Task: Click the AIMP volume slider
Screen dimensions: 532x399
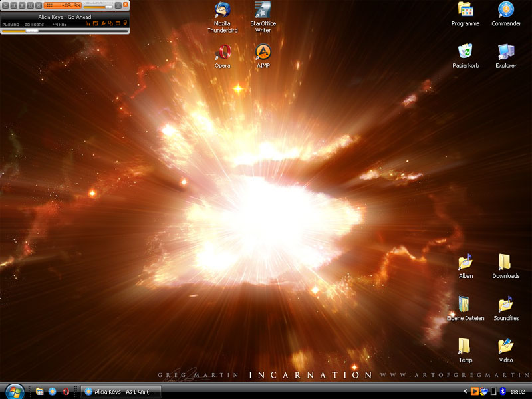Action: tap(98, 7)
